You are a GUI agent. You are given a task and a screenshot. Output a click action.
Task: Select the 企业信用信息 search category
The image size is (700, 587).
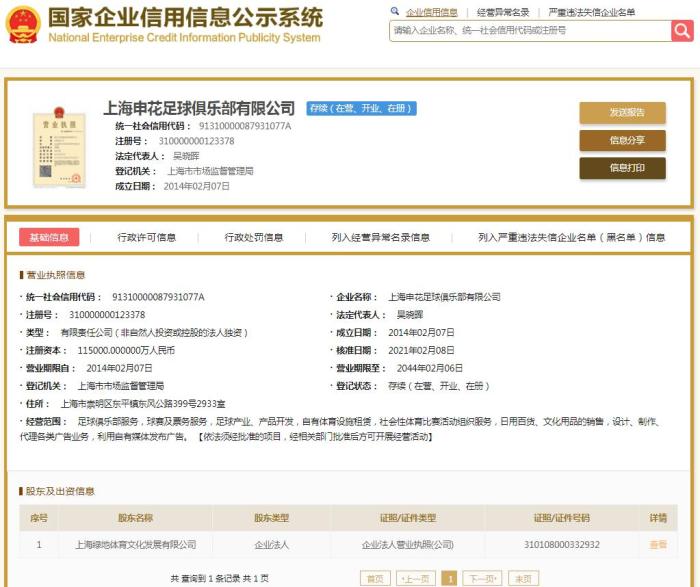[x=432, y=12]
